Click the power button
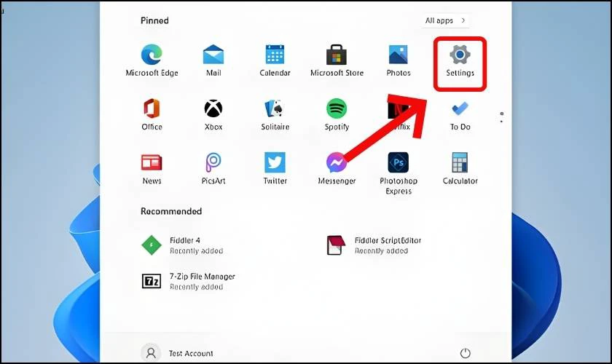 point(465,353)
